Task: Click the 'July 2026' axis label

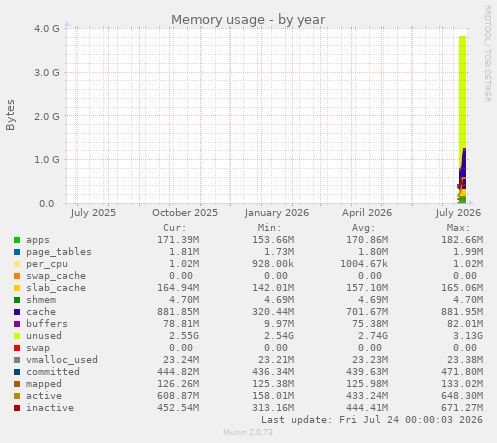Action: pos(458,213)
